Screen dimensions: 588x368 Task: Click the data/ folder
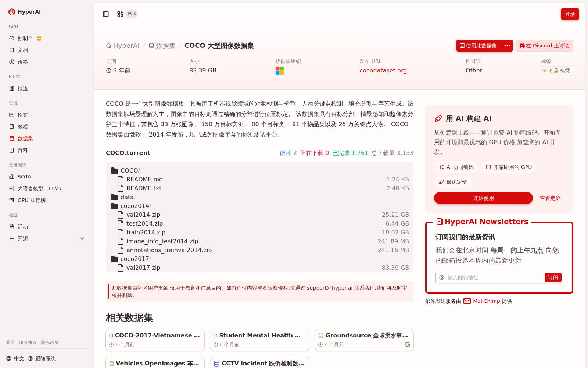[123, 197]
